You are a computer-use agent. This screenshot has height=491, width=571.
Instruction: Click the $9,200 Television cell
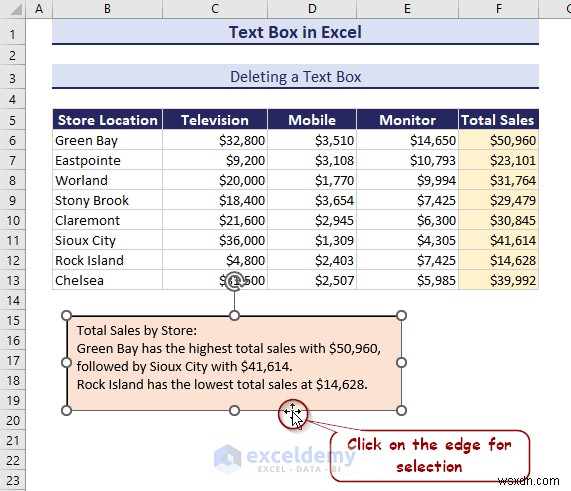215,160
